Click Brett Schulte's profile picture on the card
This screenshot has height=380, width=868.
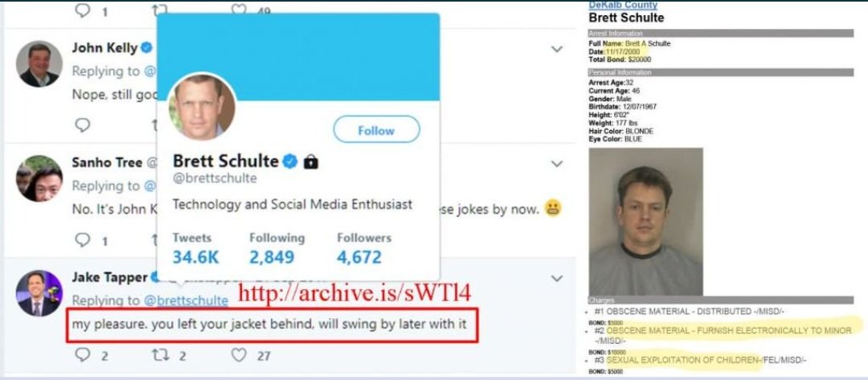tap(202, 107)
